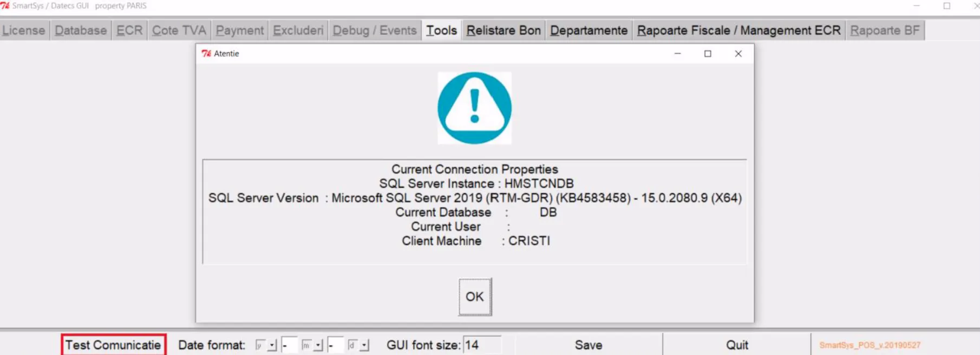Viewport: 980px width, 355px height.
Task: Open the year (y) date format dropdown
Action: click(272, 345)
